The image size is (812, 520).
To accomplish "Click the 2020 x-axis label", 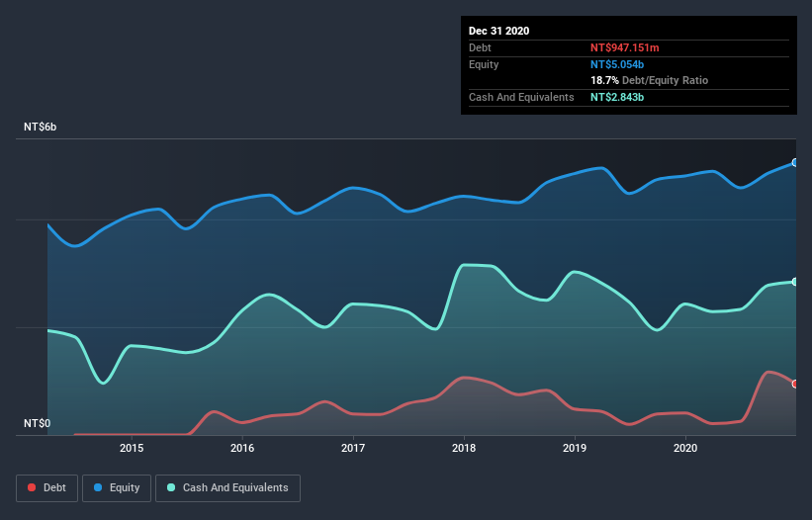I will click(x=685, y=448).
